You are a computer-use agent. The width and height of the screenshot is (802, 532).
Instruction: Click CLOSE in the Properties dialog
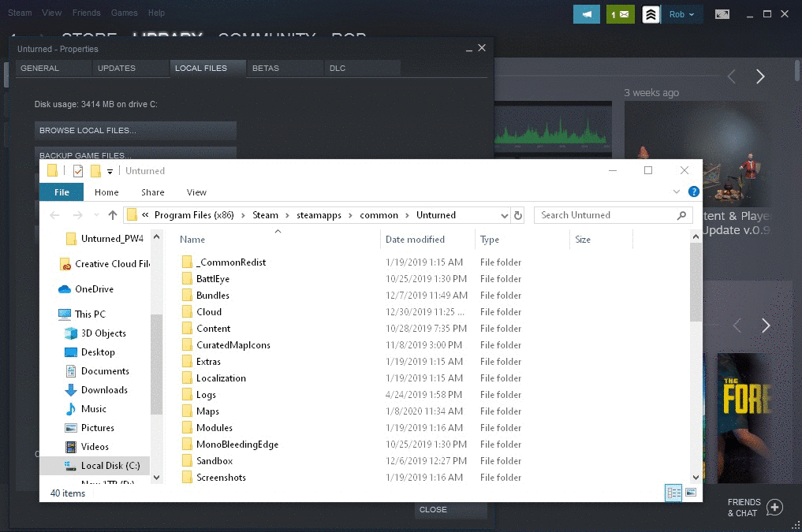click(x=450, y=509)
